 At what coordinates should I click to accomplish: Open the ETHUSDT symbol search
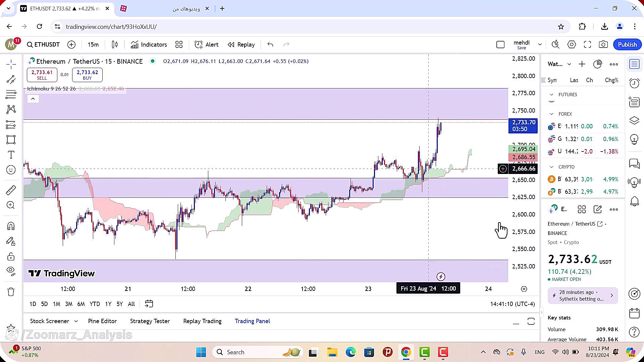pyautogui.click(x=43, y=45)
